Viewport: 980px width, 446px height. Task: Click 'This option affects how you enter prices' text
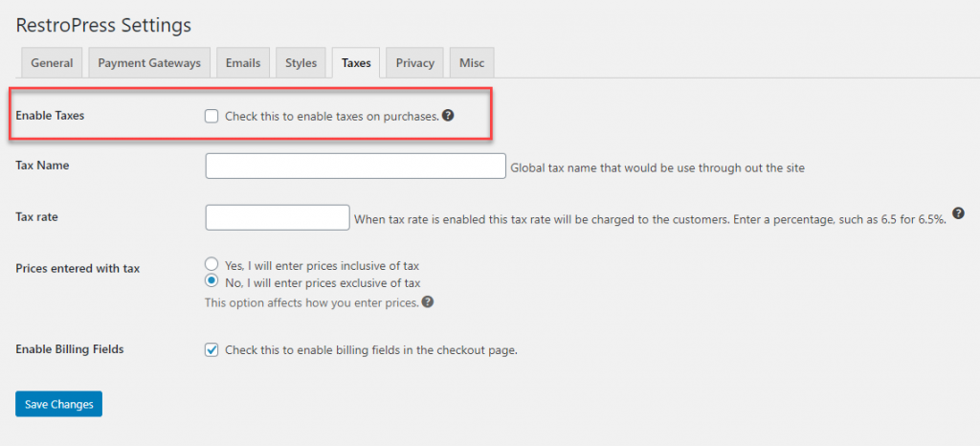pos(312,303)
